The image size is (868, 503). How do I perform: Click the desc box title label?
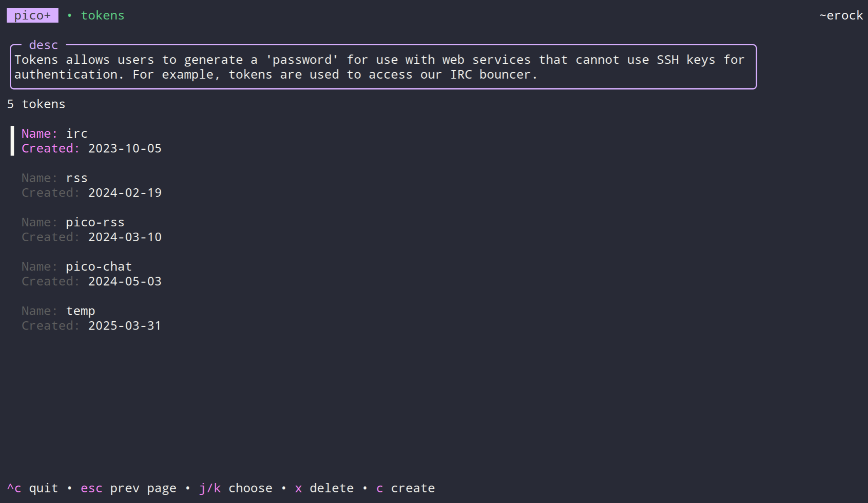pos(43,45)
